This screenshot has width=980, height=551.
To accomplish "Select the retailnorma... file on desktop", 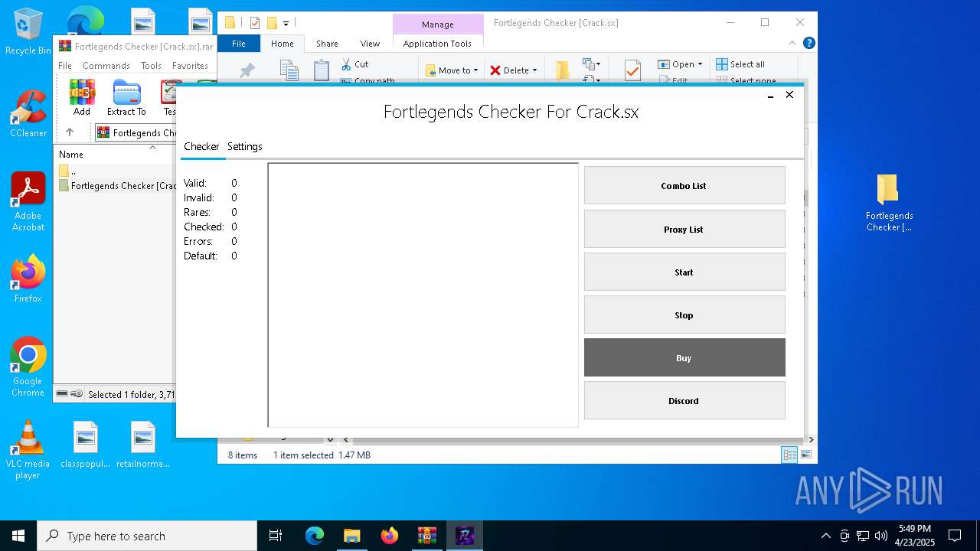I will pos(143,444).
